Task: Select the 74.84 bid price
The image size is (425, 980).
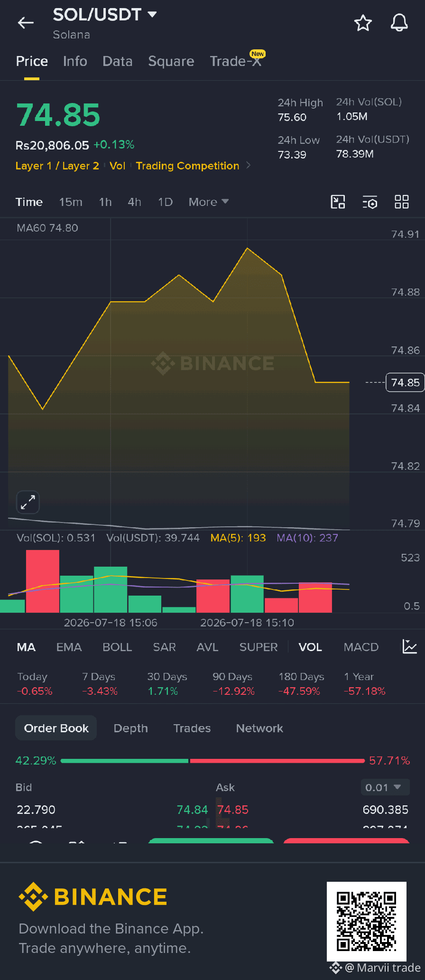Action: 192,810
